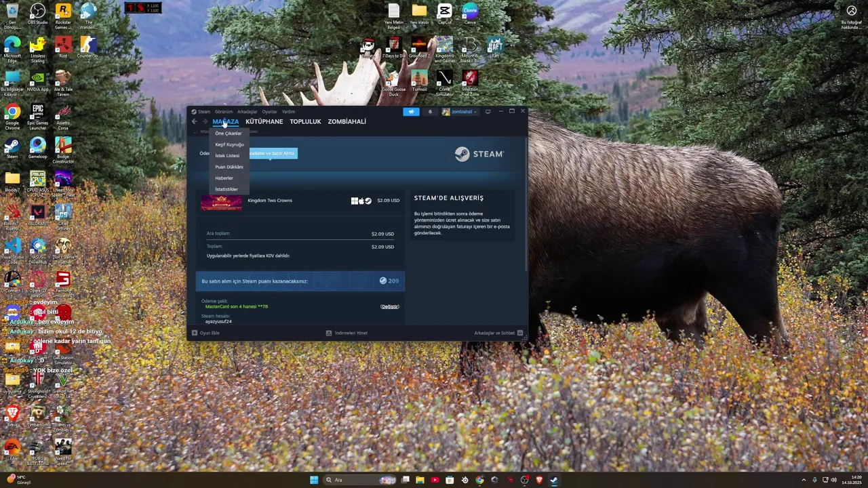Select Assetto Corsa desktop icon

pos(63,117)
